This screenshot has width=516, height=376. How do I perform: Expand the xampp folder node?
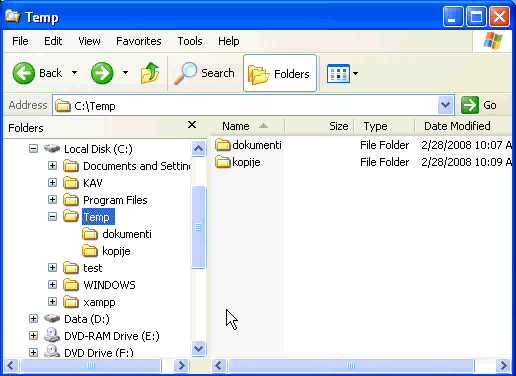click(x=52, y=301)
